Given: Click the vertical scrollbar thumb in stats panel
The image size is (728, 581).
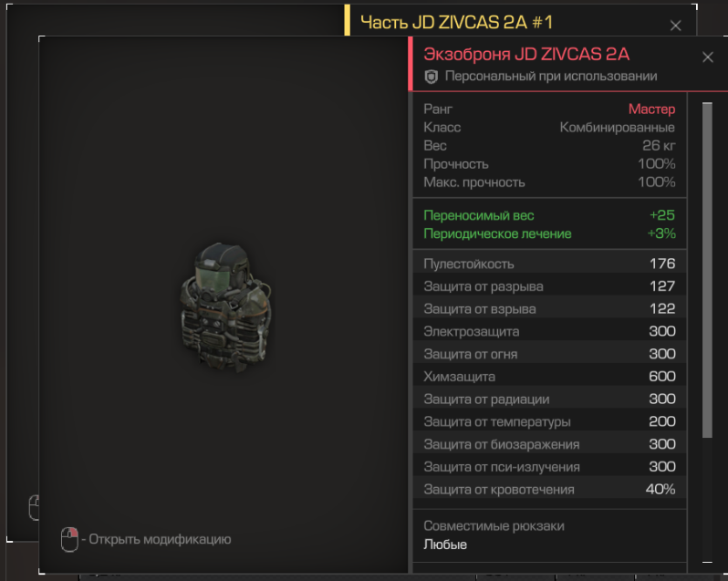Looking at the screenshot, I should point(707,270).
